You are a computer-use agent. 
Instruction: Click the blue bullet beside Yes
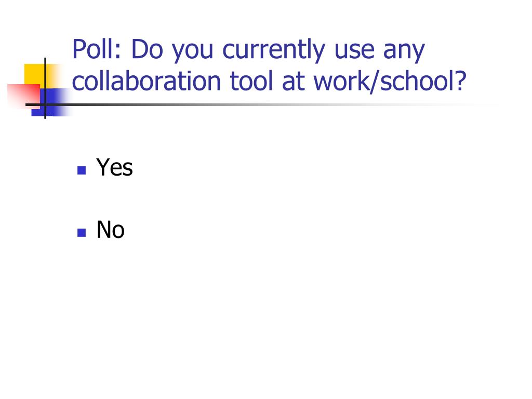click(x=82, y=170)
